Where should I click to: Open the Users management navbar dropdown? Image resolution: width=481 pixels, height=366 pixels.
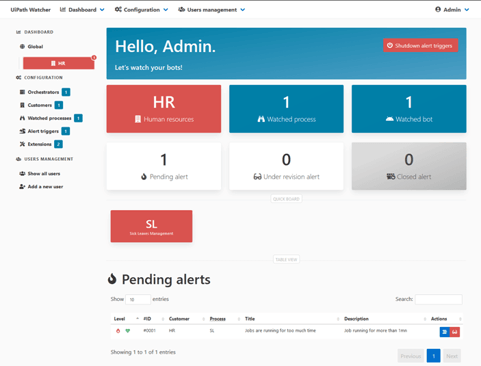pyautogui.click(x=212, y=10)
